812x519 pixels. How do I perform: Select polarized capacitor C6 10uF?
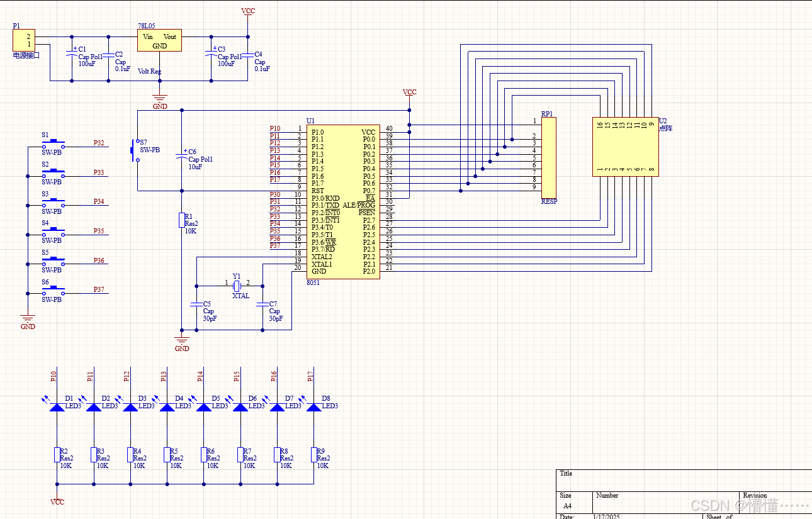(182, 155)
